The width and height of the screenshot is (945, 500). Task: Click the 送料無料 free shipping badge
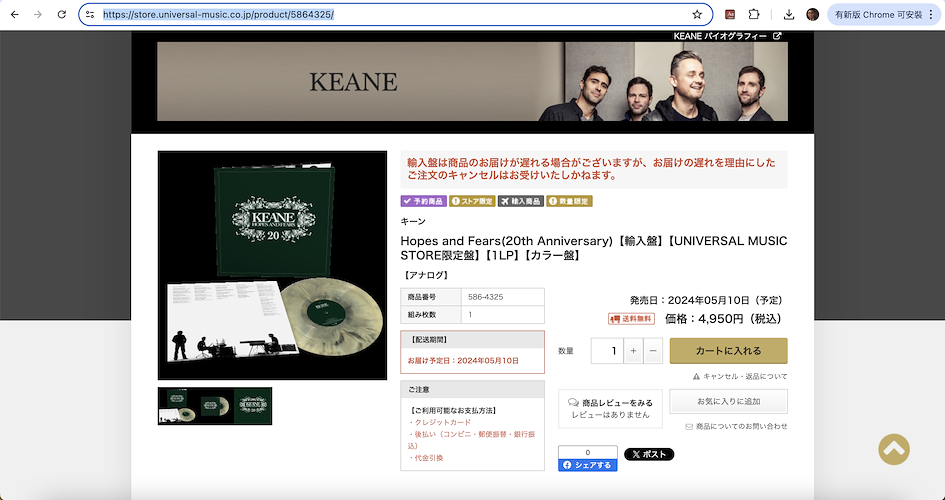631,319
